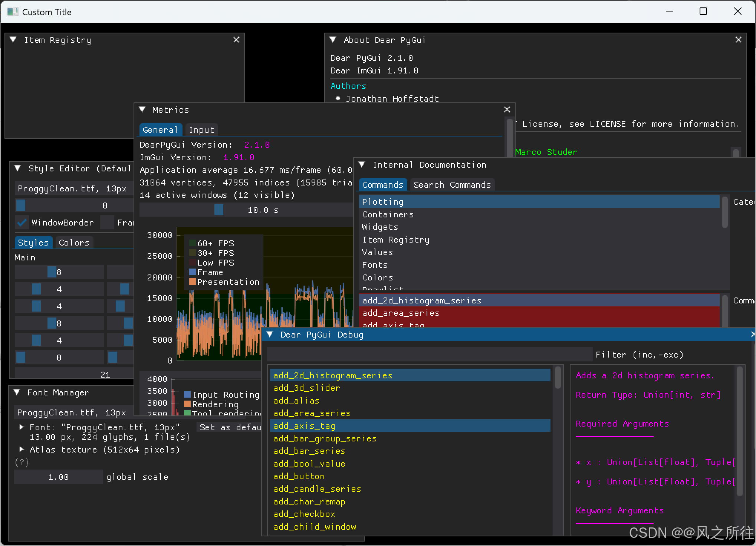Select add_char_remap command
Viewport: 756px width, 546px height.
tap(410, 501)
